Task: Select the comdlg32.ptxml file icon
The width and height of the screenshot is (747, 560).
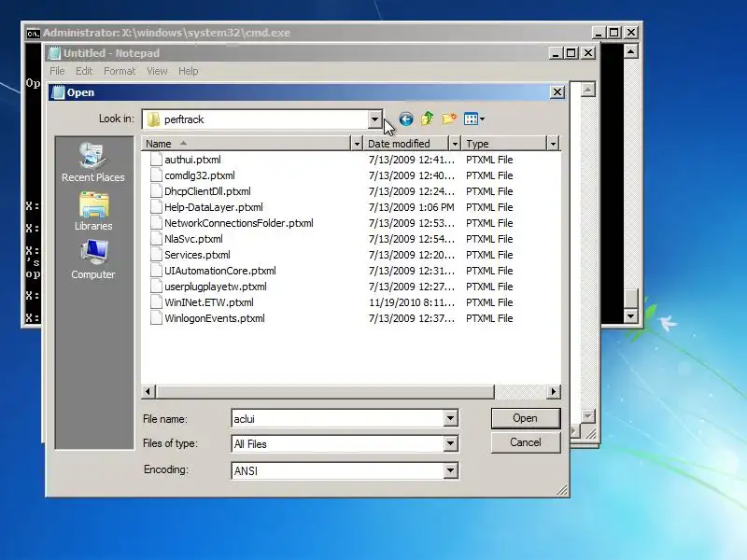Action: point(156,175)
